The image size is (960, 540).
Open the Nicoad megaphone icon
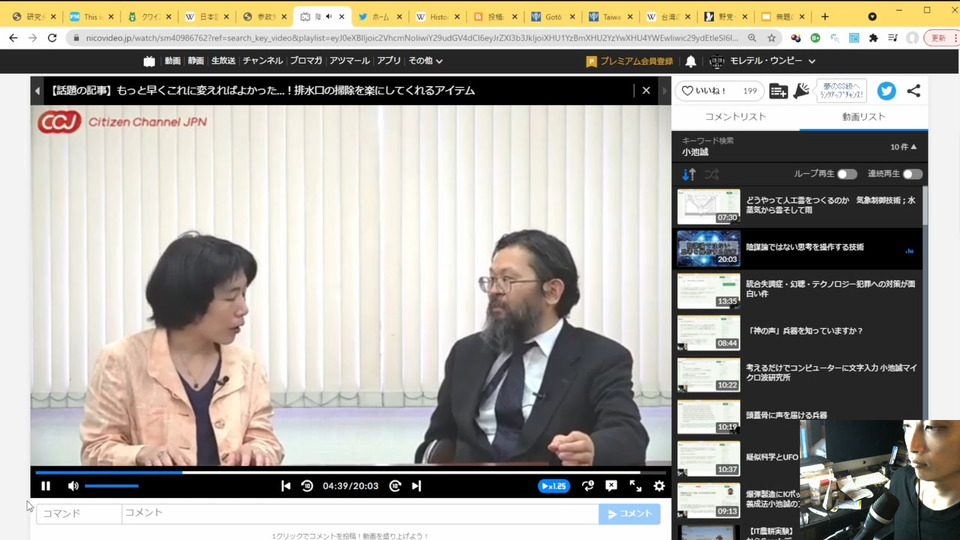click(x=801, y=91)
